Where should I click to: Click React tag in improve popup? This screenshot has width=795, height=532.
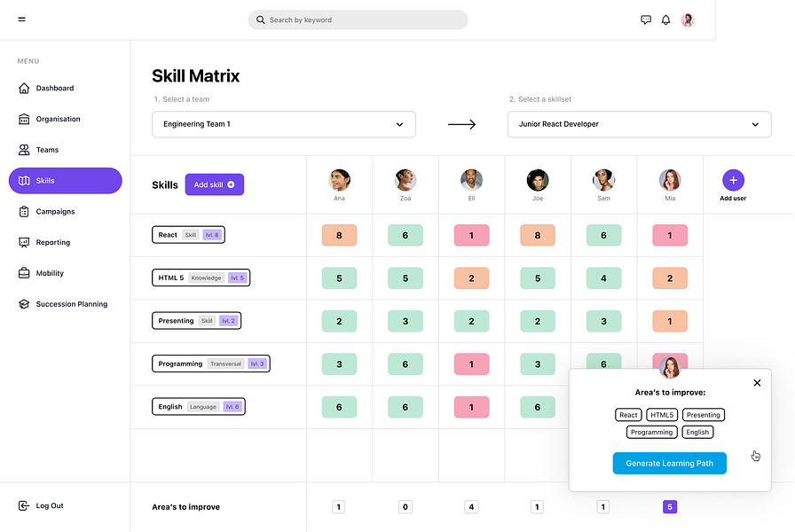(628, 415)
